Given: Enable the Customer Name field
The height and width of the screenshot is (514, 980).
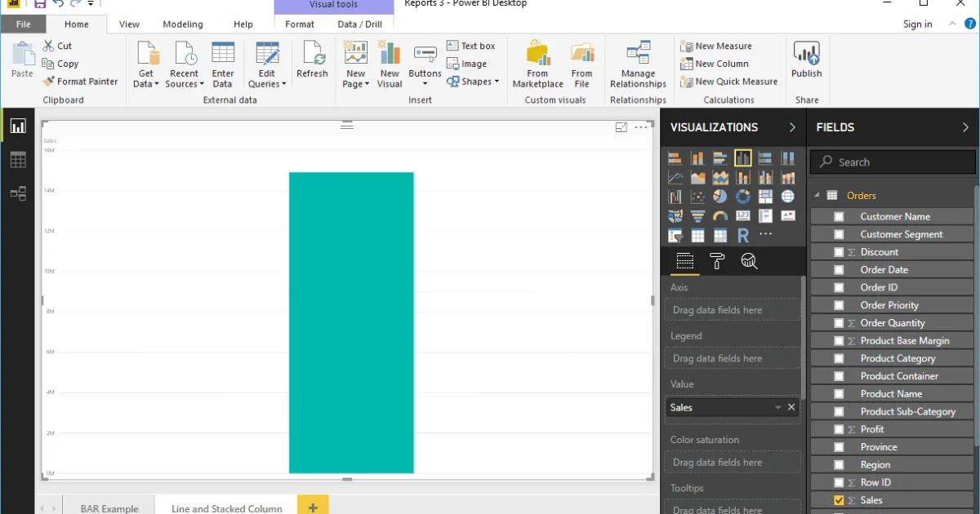Looking at the screenshot, I should coord(838,216).
